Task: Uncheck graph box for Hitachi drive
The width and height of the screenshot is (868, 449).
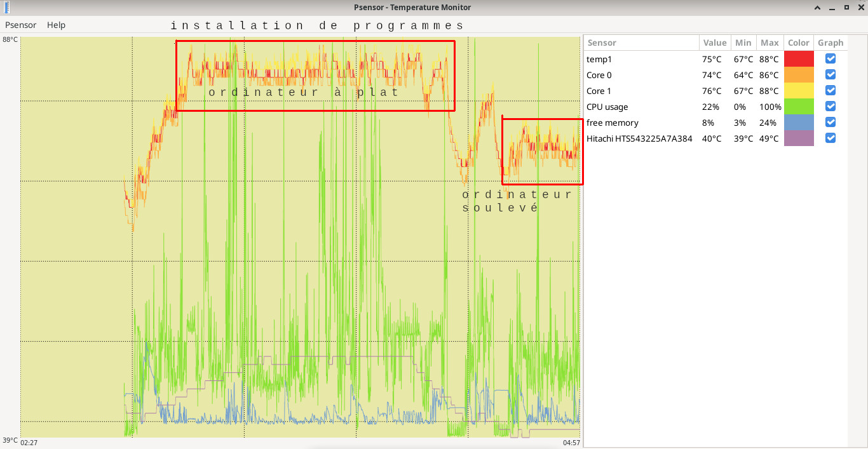Action: pyautogui.click(x=830, y=138)
